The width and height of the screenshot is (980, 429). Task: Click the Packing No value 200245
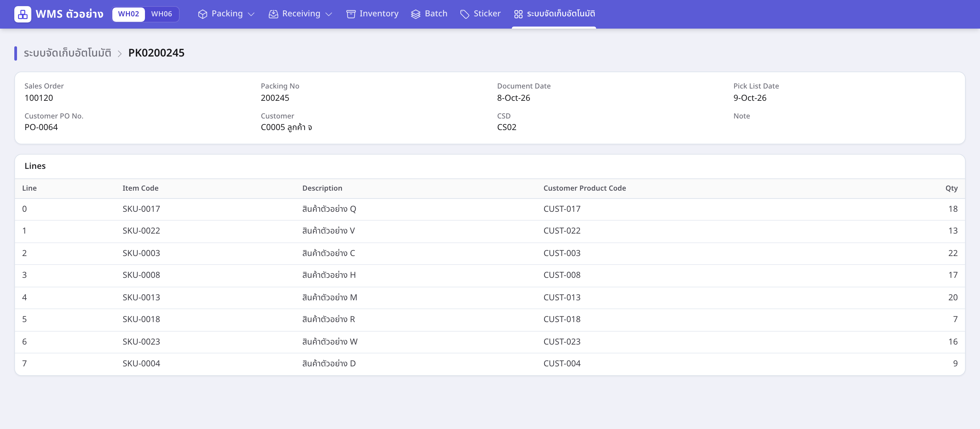click(275, 98)
